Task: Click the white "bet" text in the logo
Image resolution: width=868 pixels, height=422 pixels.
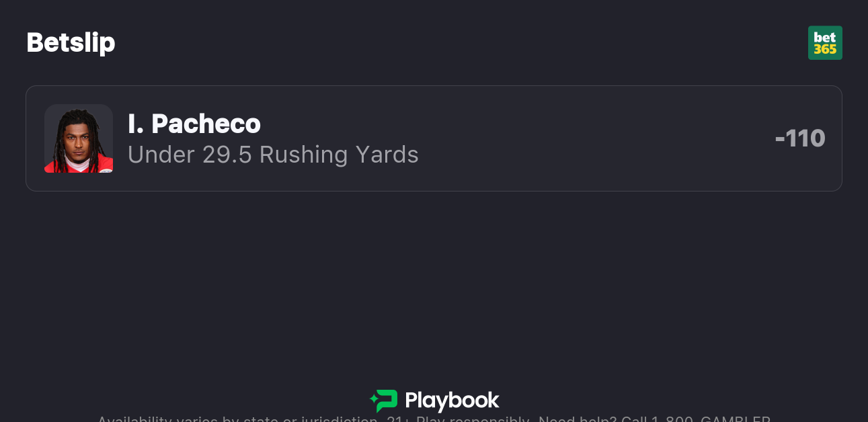Action: tap(825, 37)
